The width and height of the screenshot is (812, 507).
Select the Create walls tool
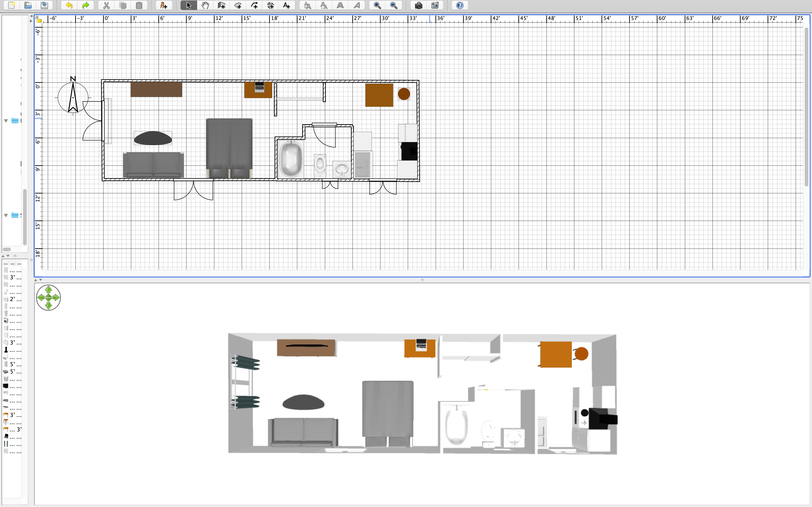tap(221, 5)
